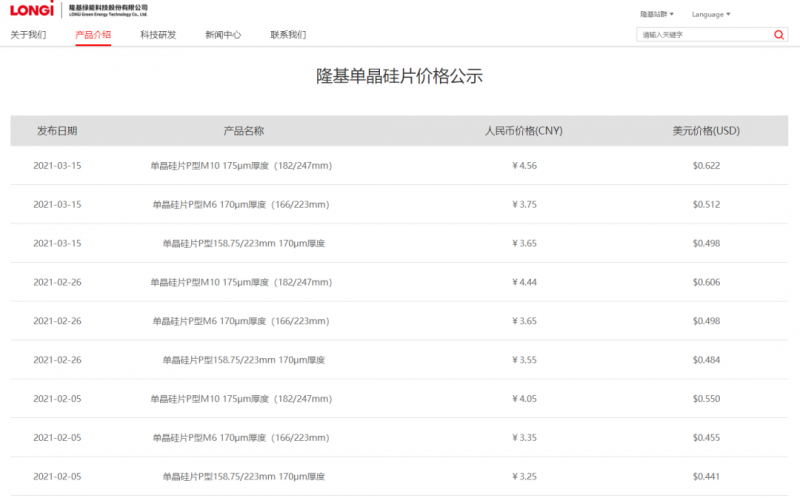Click the 联系我们 menu item
Image resolution: width=800 pixels, height=498 pixels.
288,35
